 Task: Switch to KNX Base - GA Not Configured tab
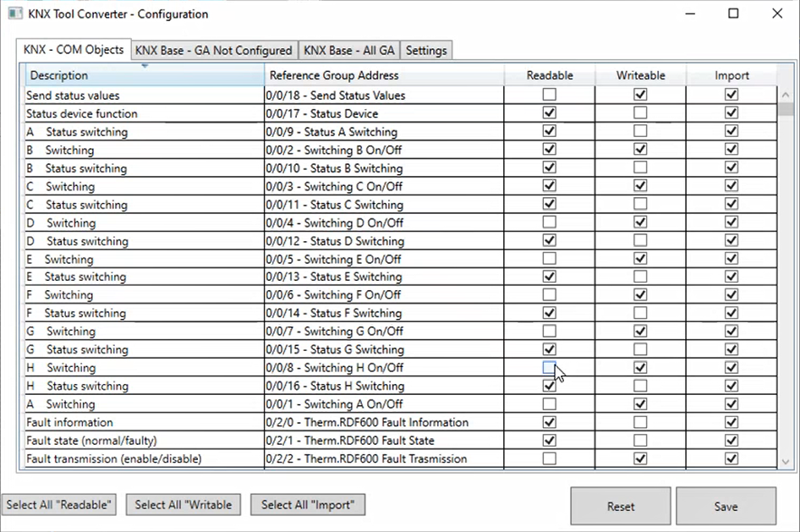213,51
